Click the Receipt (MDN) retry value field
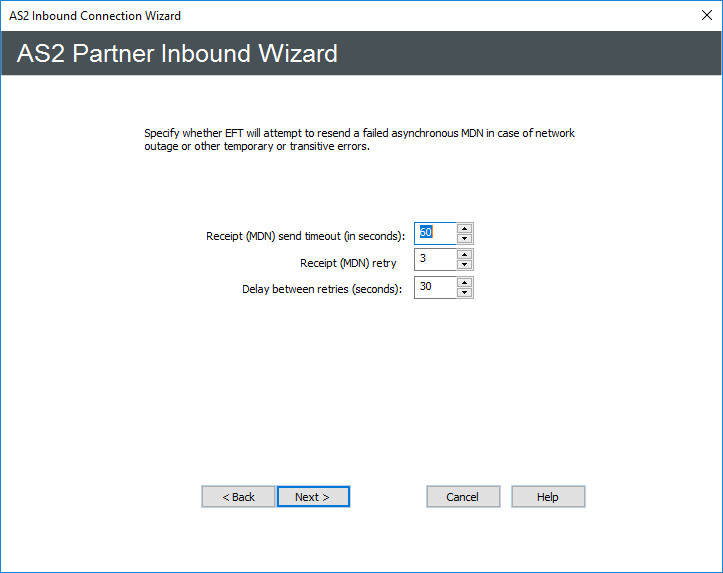The width and height of the screenshot is (723, 573). pos(435,260)
